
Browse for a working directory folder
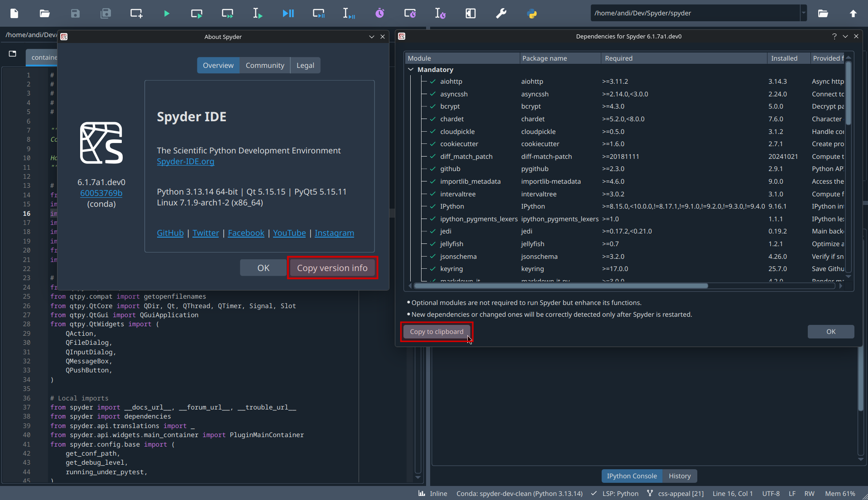click(823, 14)
